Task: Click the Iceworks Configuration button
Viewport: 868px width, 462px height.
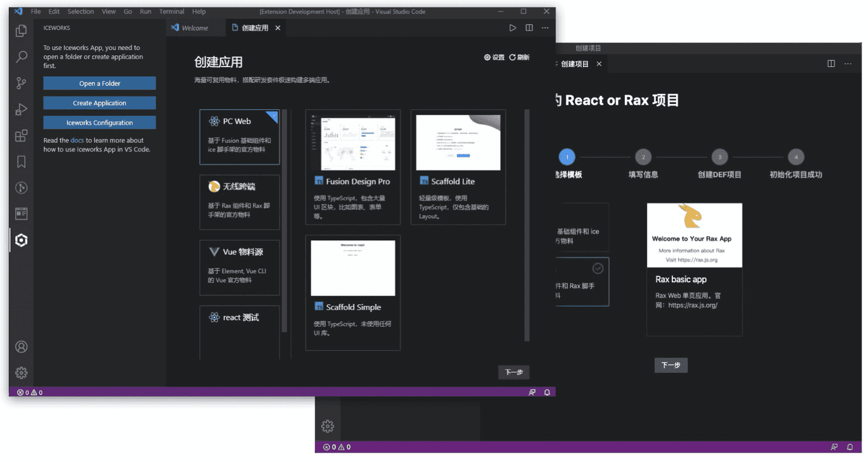Action: click(99, 122)
